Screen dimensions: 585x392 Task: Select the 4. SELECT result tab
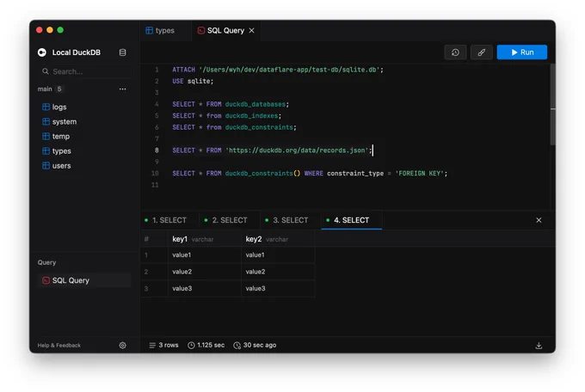351,220
